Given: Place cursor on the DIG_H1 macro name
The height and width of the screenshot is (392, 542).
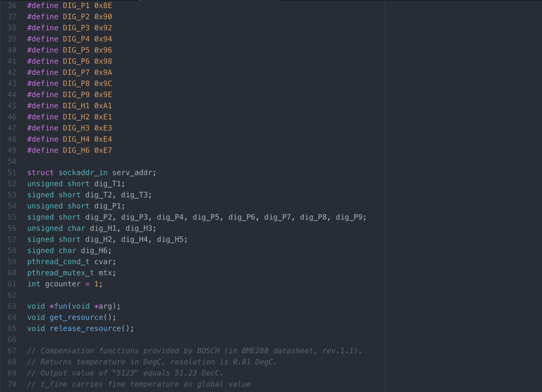Looking at the screenshot, I should pos(76,106).
